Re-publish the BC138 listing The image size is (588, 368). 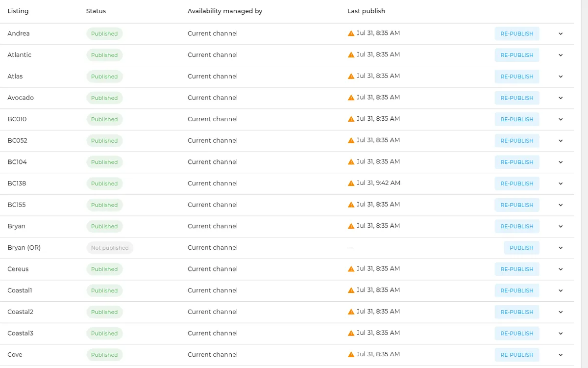point(517,184)
